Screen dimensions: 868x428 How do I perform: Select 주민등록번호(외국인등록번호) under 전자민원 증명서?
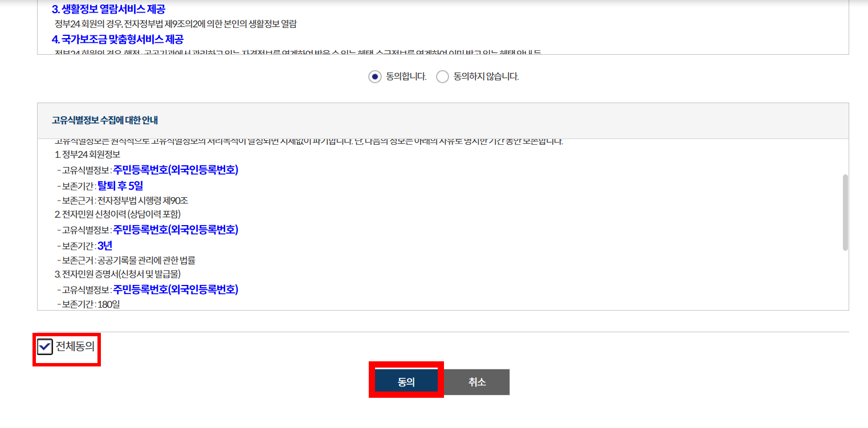176,291
